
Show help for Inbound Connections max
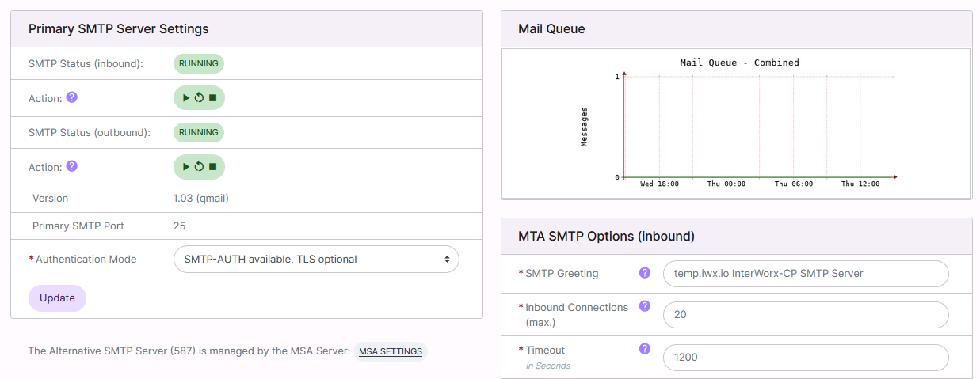644,306
